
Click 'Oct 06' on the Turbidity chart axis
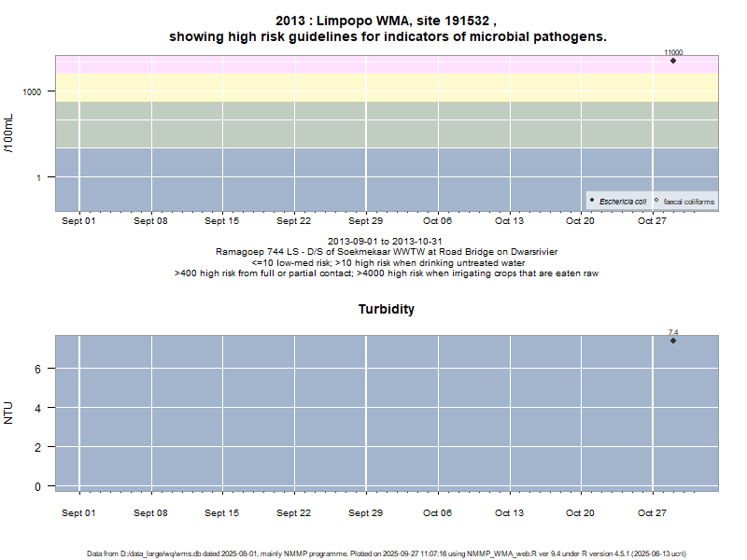coord(437,513)
